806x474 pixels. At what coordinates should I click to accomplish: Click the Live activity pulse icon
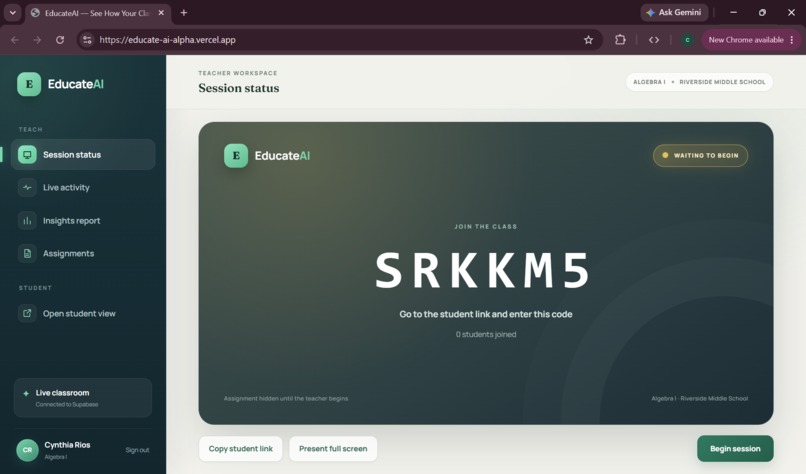tap(27, 188)
